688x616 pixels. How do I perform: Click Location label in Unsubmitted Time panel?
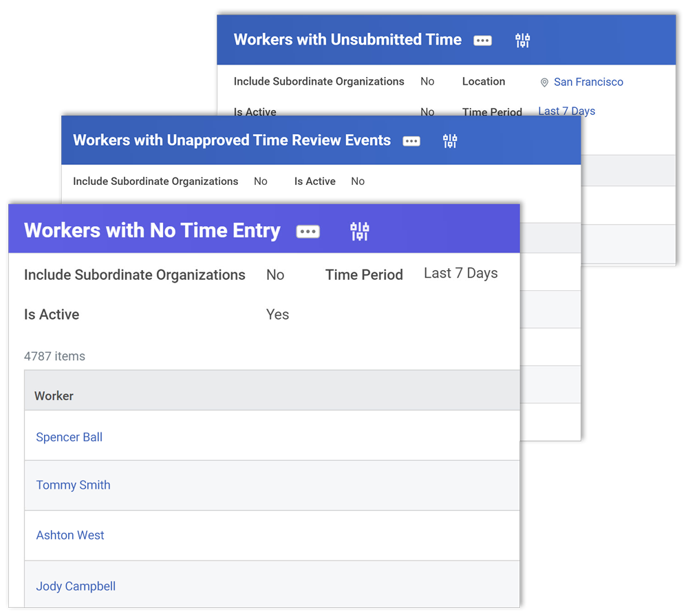tap(484, 82)
